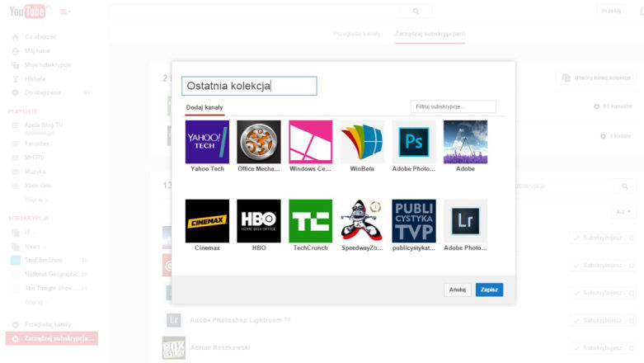Viewport: 644px width, 363px height.
Task: Open the Xbox One playlist
Action: pos(38,186)
